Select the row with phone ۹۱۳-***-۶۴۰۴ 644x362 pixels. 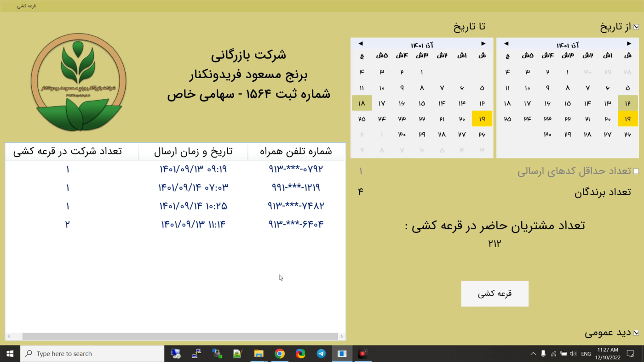(175, 224)
